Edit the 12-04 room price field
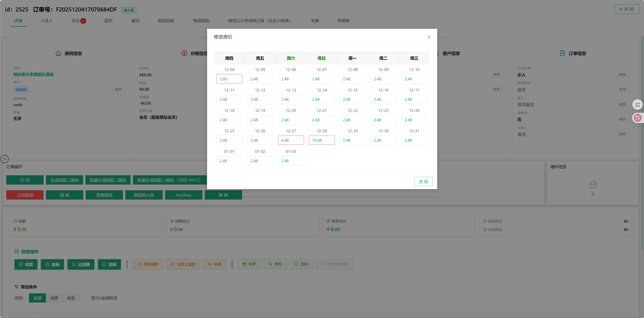644x318 pixels. point(229,79)
